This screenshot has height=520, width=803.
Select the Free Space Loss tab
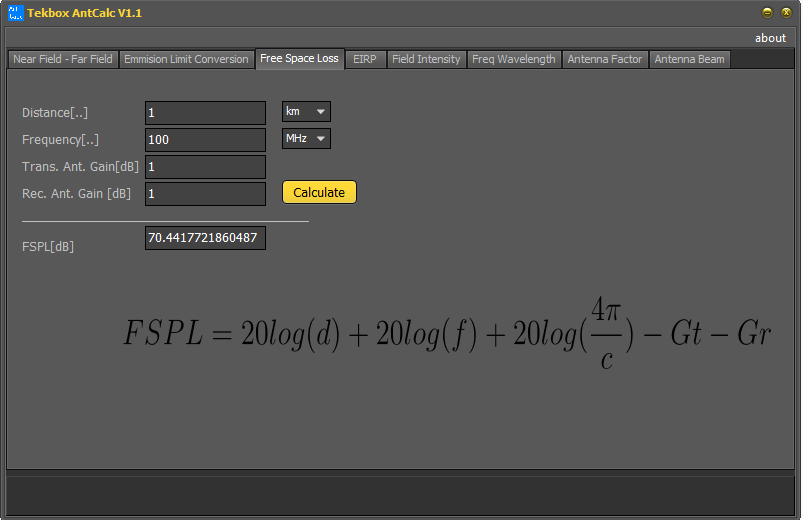pos(300,58)
